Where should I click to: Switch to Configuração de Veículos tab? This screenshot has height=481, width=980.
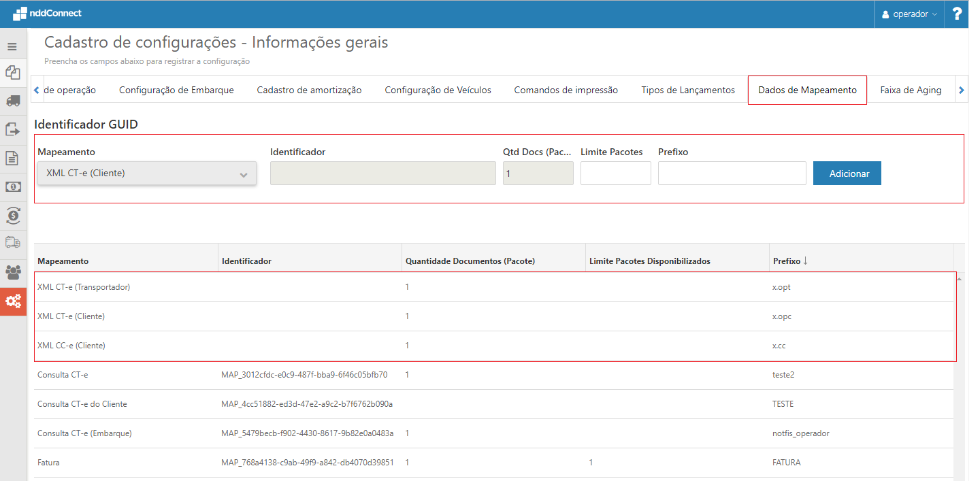click(438, 90)
